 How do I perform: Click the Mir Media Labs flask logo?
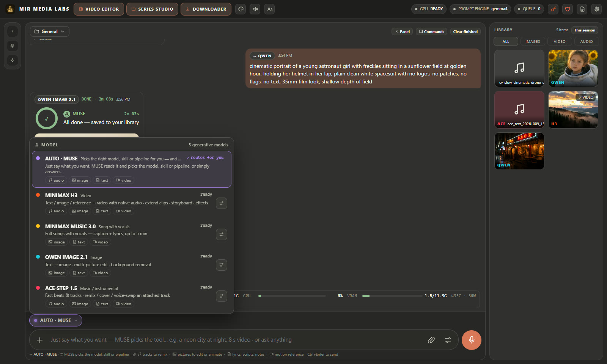(10, 9)
